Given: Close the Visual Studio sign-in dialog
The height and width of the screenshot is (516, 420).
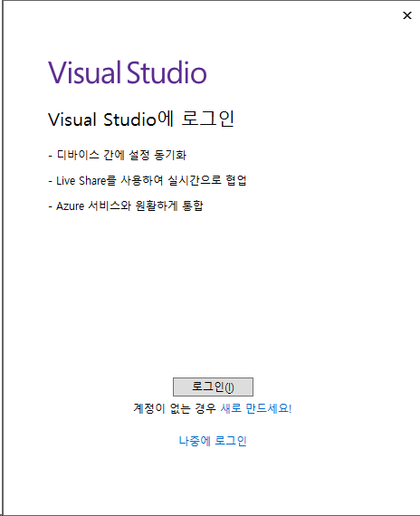Looking at the screenshot, I should coord(407,15).
